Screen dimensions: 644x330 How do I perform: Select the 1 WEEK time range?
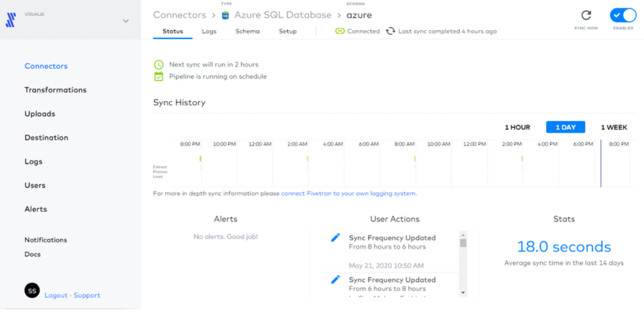tap(614, 127)
